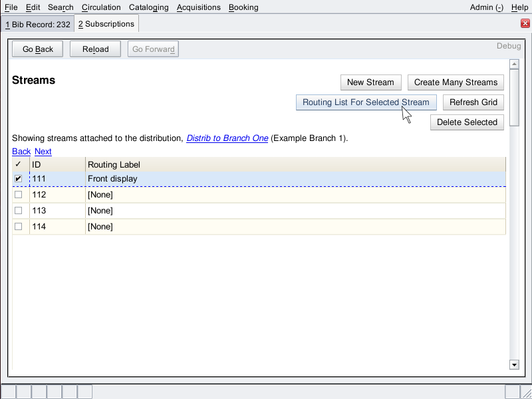Check the box for stream 112
Screen dimensions: 532x399
(x=19, y=195)
